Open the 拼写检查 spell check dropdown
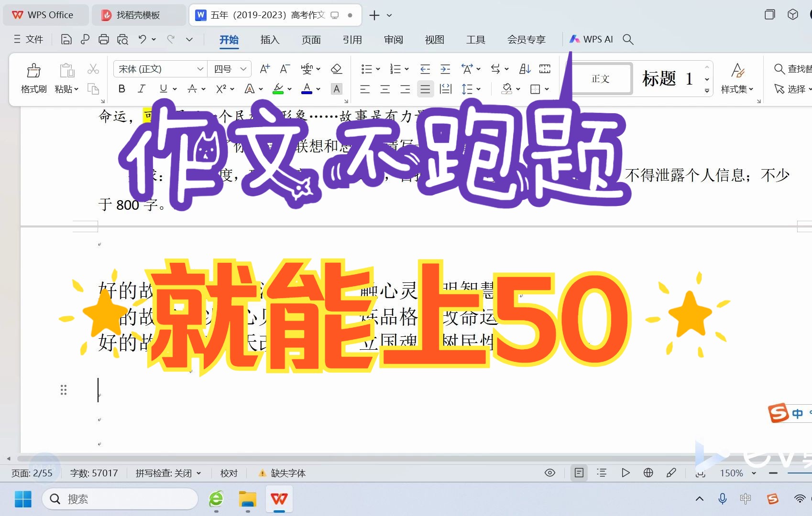The image size is (812, 516). coord(168,473)
